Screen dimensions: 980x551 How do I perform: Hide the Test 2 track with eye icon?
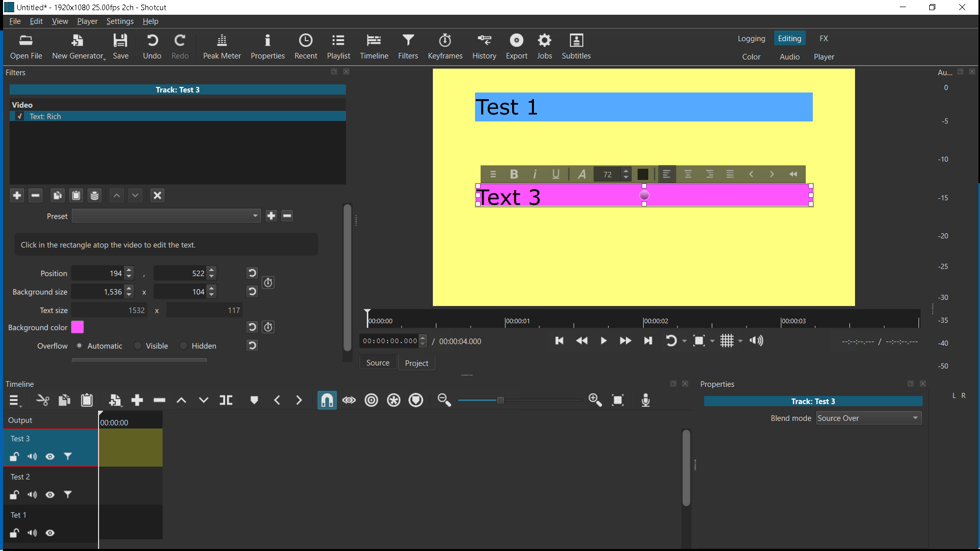point(50,495)
